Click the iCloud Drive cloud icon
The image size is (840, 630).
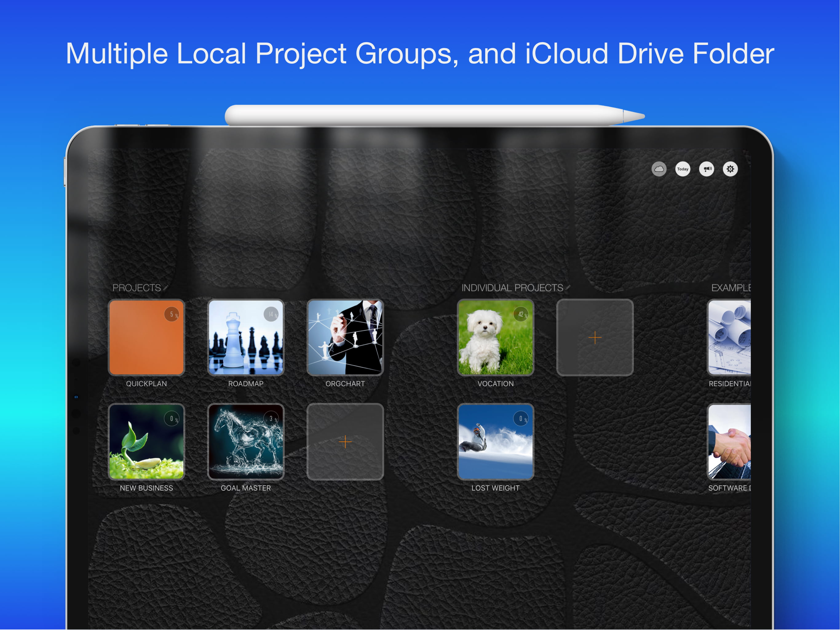pyautogui.click(x=659, y=169)
